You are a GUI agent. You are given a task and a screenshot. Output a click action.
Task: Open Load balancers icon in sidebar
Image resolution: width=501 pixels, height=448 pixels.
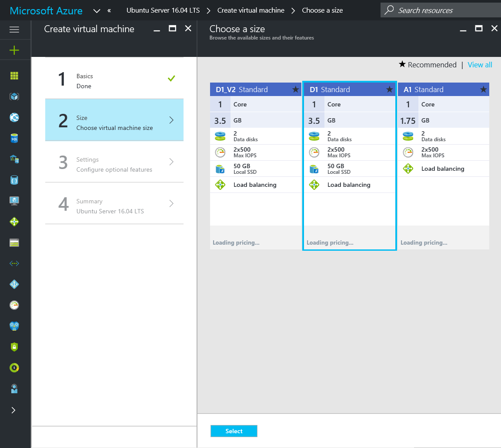coord(14,222)
